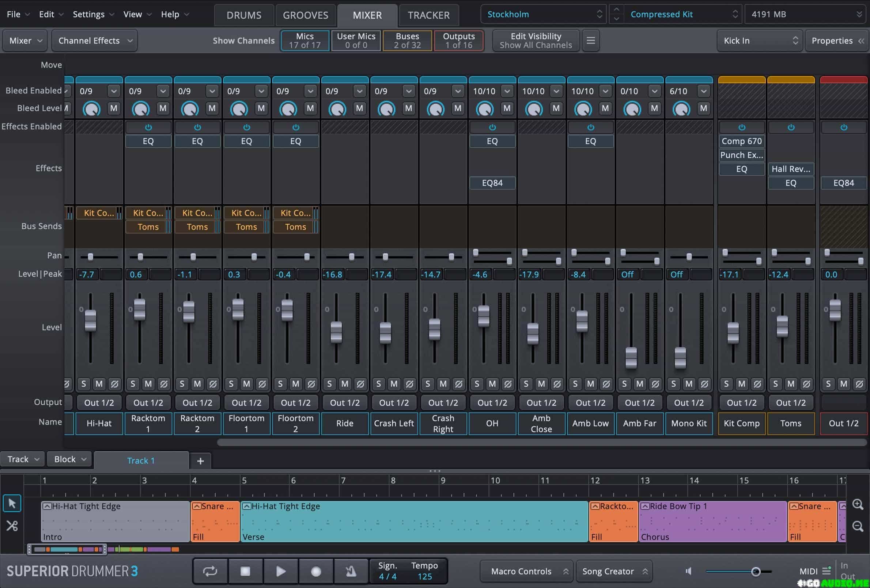
Task: Click the speaker volume icon
Action: (688, 571)
